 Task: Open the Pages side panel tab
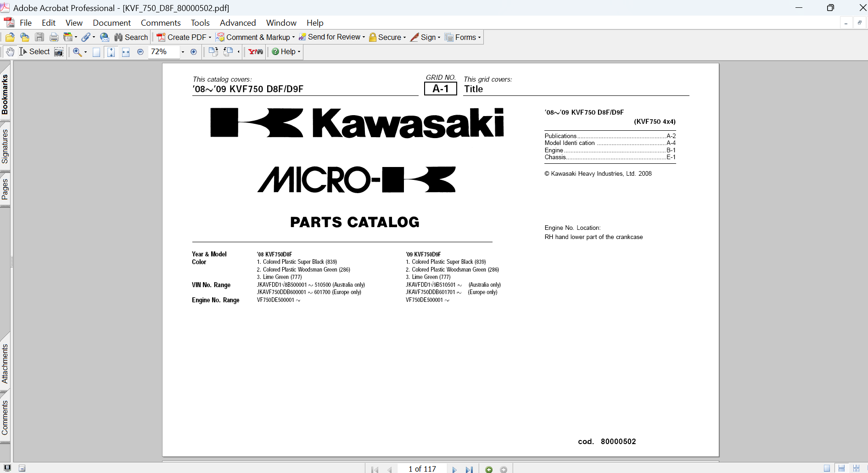point(5,189)
